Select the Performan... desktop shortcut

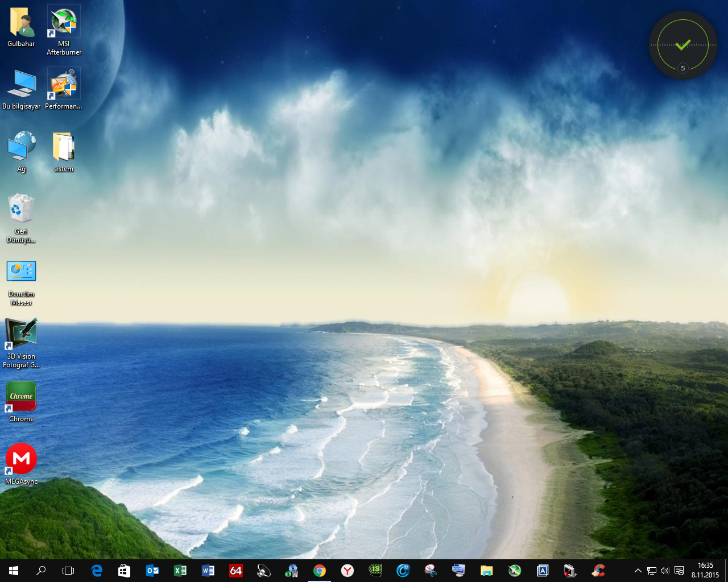click(64, 89)
